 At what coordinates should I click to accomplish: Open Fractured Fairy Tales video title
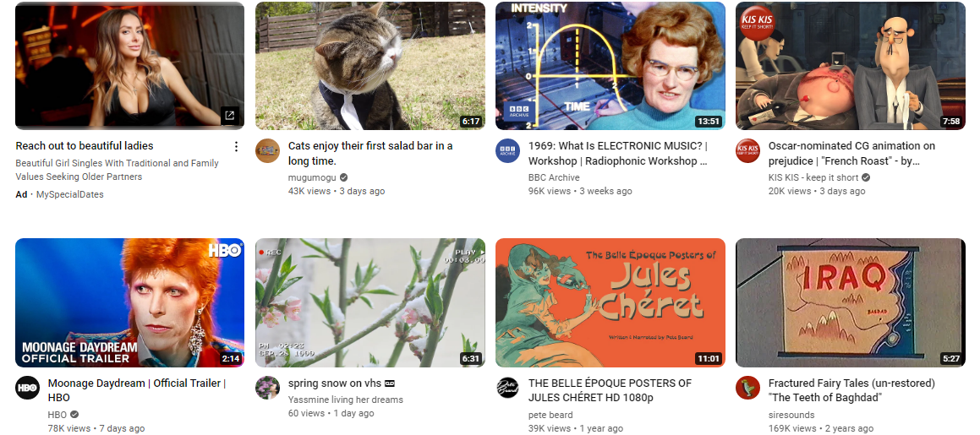click(x=851, y=391)
